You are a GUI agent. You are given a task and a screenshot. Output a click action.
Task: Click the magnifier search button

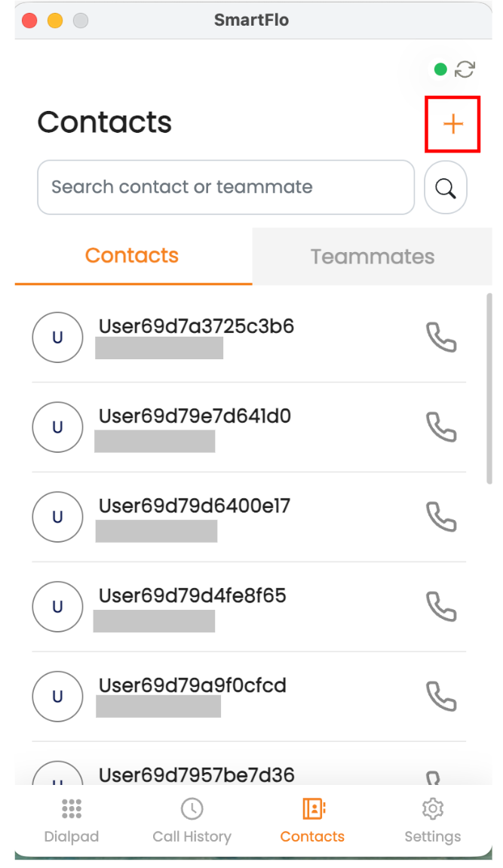[446, 188]
